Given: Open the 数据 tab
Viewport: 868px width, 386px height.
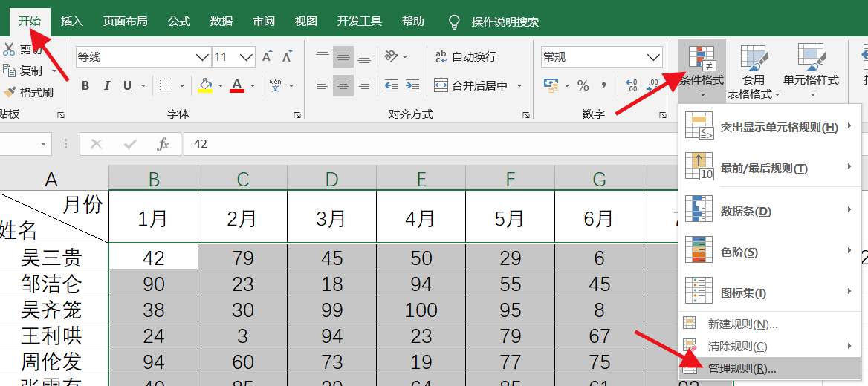Looking at the screenshot, I should (x=221, y=21).
